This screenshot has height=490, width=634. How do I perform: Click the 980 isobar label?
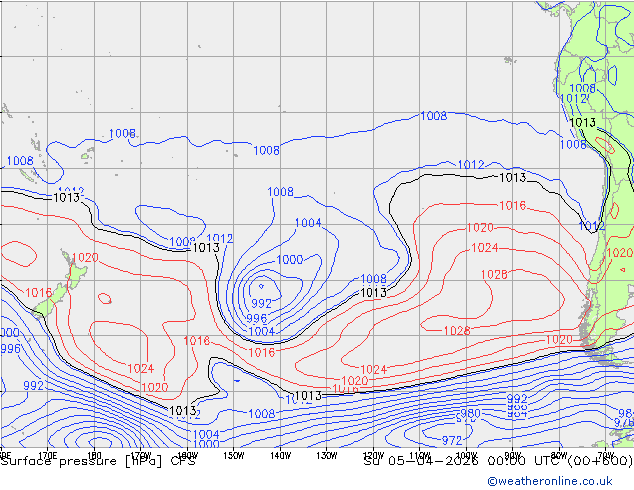[x=470, y=413]
